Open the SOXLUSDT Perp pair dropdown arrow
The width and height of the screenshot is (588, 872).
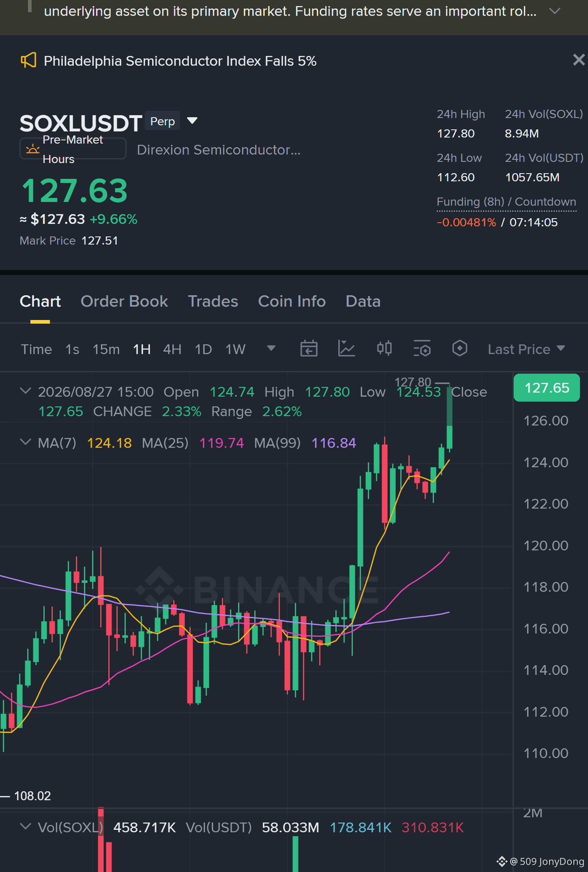(x=192, y=120)
